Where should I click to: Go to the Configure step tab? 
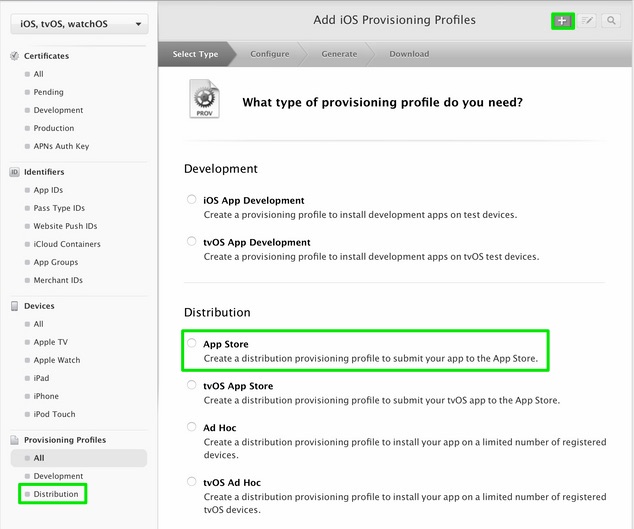(x=270, y=54)
